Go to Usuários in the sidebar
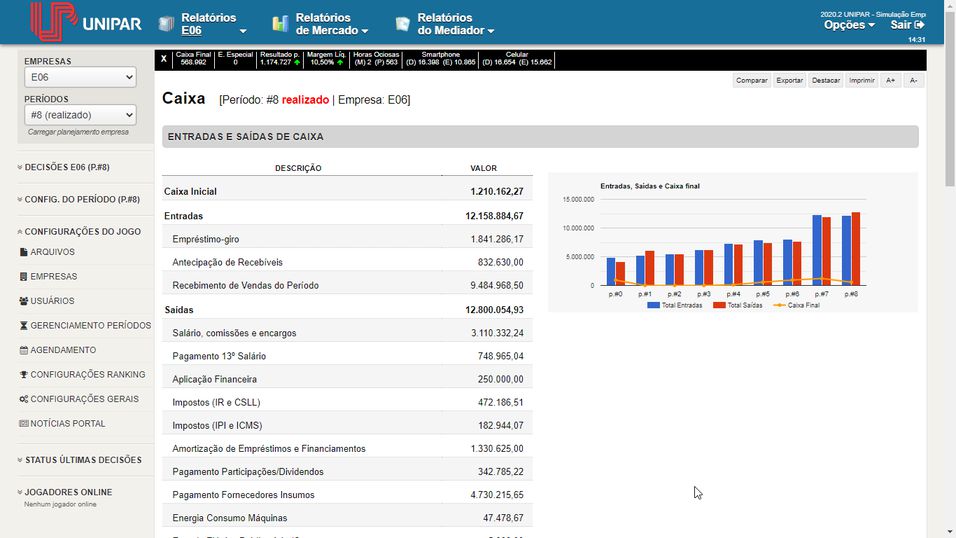 click(x=52, y=301)
